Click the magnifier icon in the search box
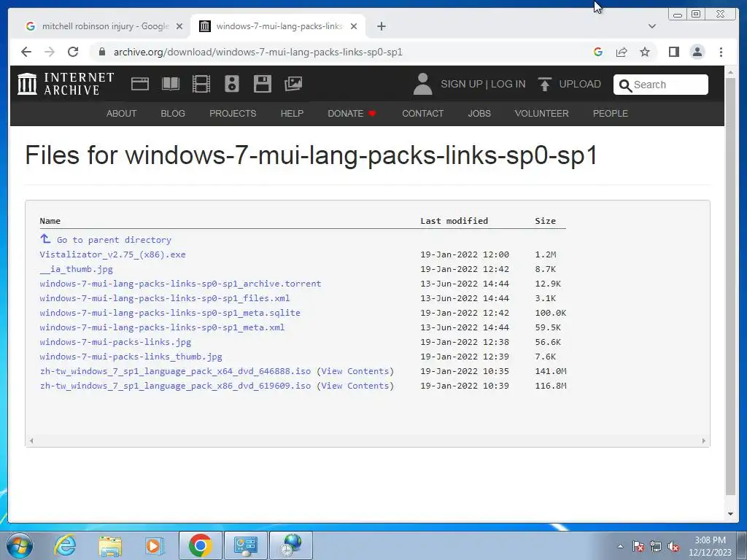The image size is (747, 560). click(625, 85)
